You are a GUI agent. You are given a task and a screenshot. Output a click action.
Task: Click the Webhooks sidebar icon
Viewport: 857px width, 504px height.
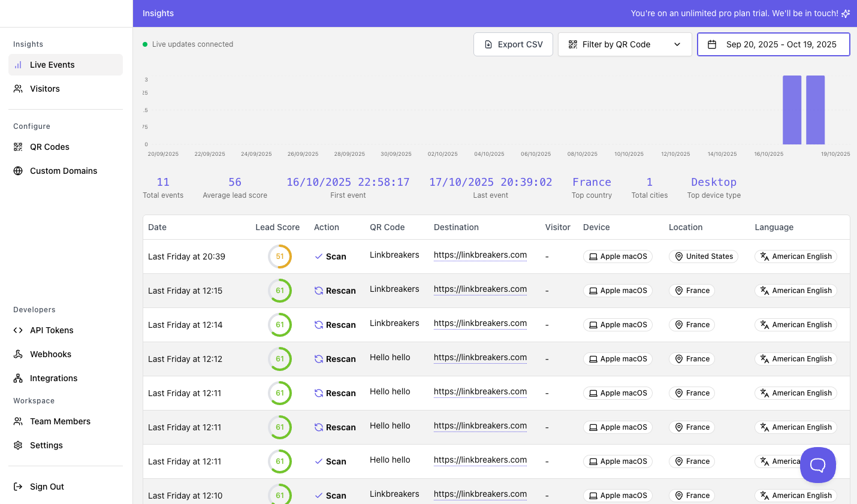click(18, 354)
